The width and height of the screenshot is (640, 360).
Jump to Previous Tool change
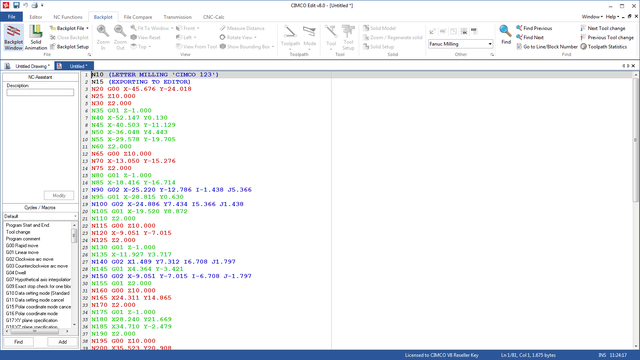(607, 38)
